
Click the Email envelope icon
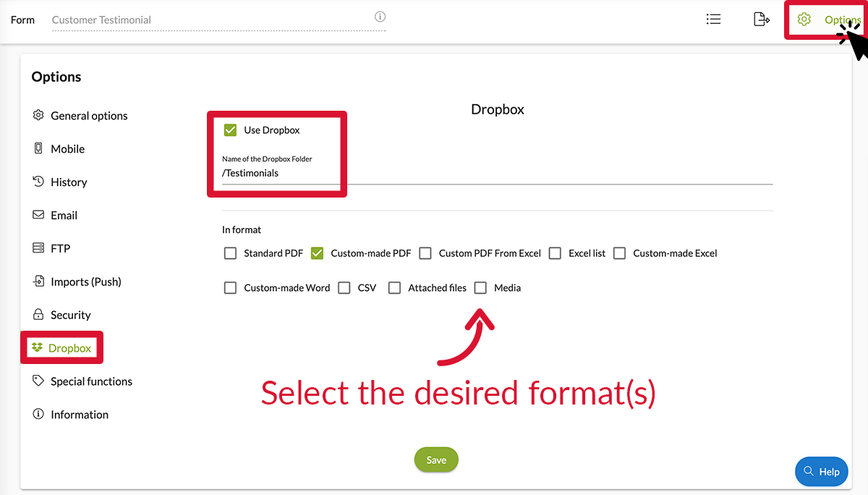coord(38,215)
